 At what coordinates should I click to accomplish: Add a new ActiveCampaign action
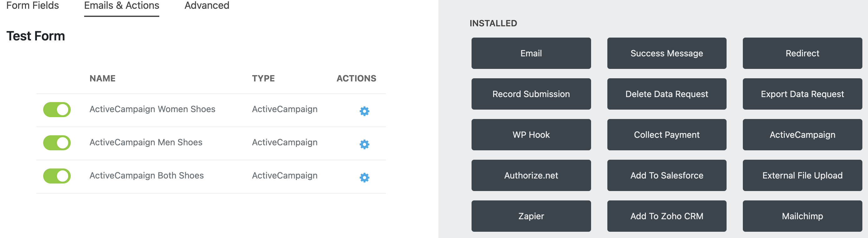pyautogui.click(x=802, y=135)
